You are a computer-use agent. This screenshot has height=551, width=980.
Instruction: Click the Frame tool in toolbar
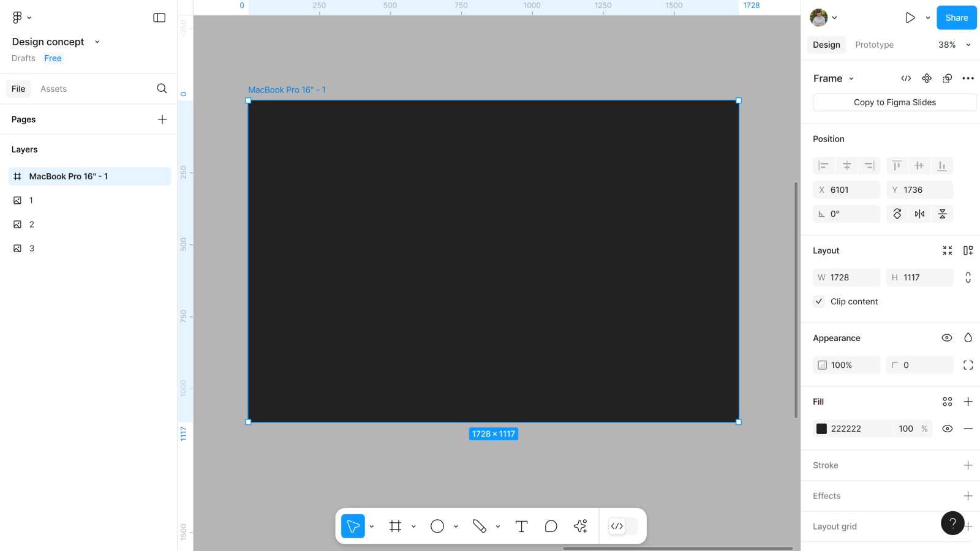[395, 527]
